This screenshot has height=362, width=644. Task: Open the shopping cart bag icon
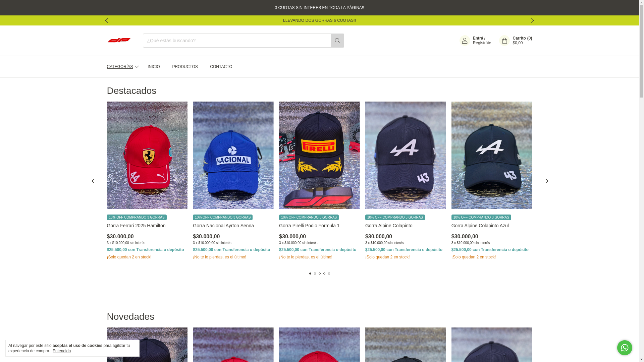[504, 41]
